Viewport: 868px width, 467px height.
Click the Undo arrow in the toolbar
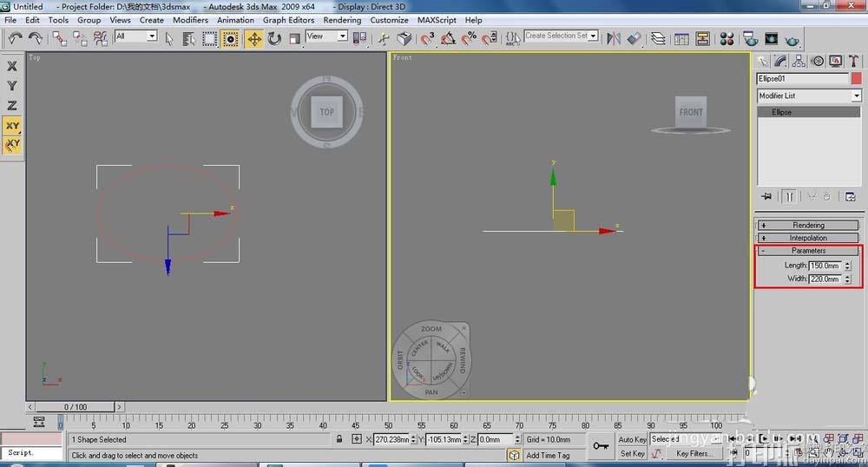(x=15, y=37)
